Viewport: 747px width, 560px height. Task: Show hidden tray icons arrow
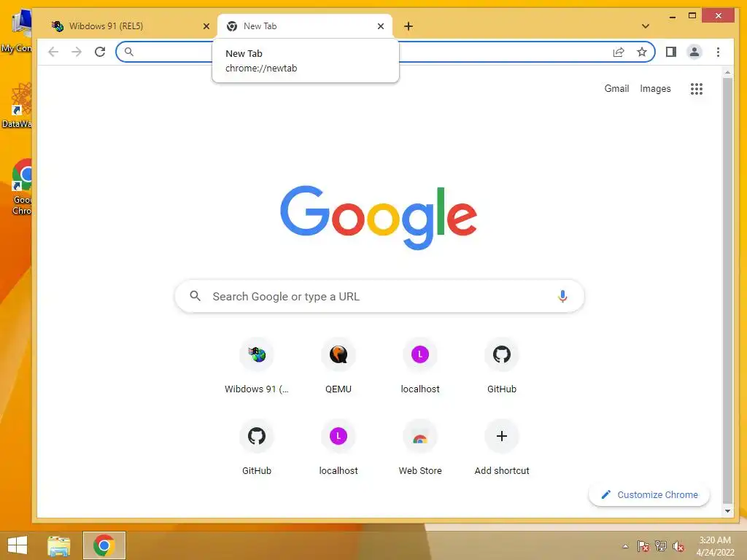point(625,546)
